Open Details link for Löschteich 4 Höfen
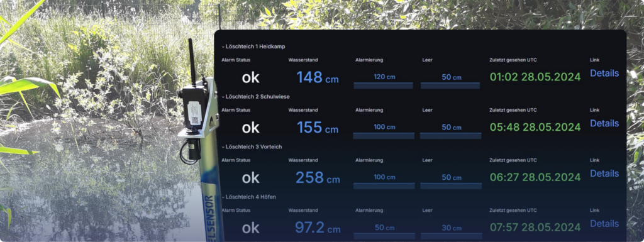 (x=604, y=224)
